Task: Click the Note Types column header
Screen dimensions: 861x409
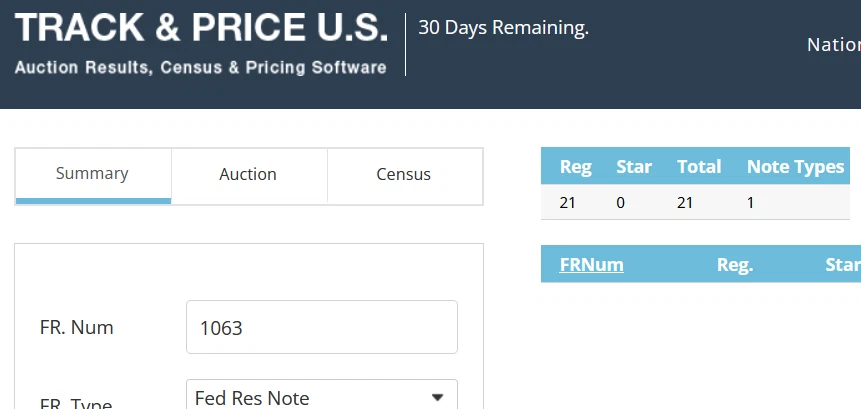Action: point(795,167)
